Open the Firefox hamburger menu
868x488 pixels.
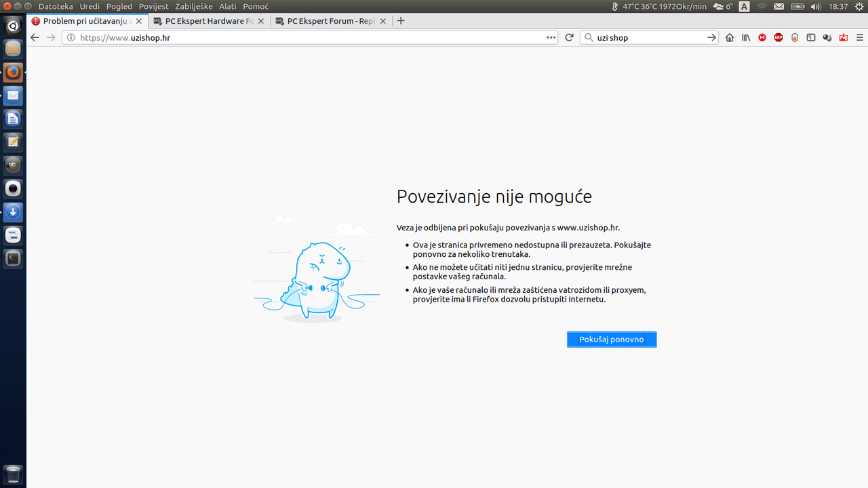[859, 38]
